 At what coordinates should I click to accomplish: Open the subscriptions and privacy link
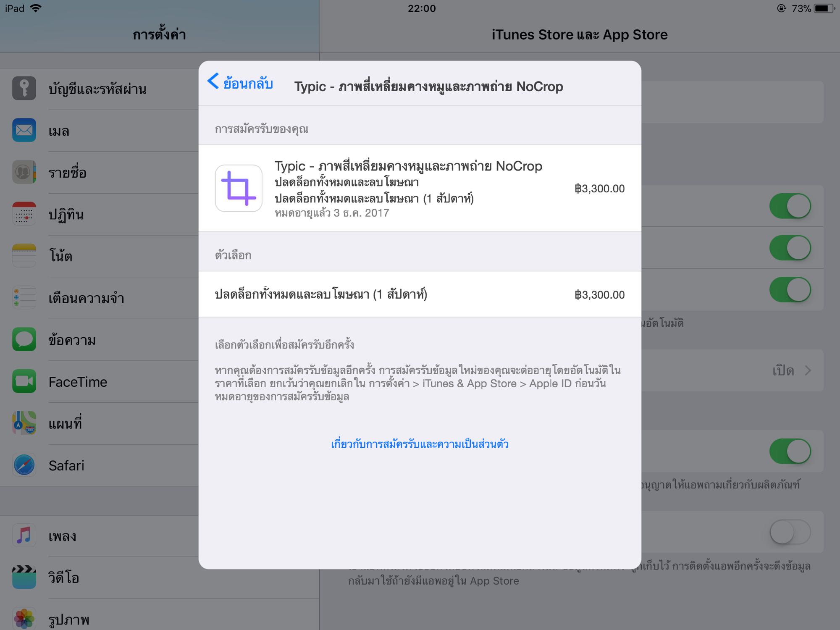[420, 444]
